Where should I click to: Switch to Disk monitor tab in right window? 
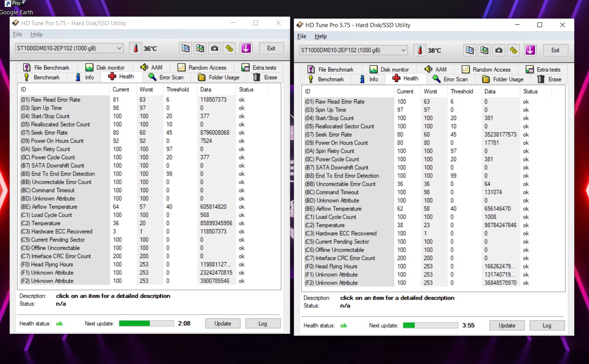(x=389, y=69)
